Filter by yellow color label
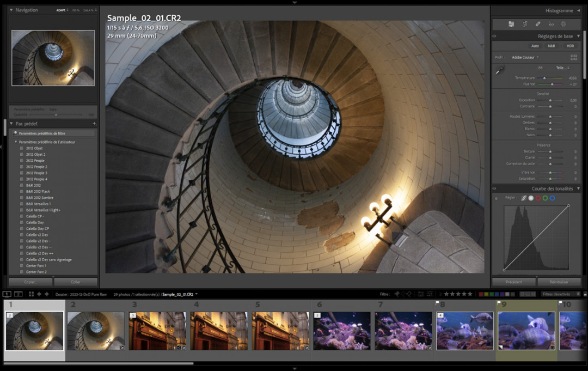 (486, 294)
